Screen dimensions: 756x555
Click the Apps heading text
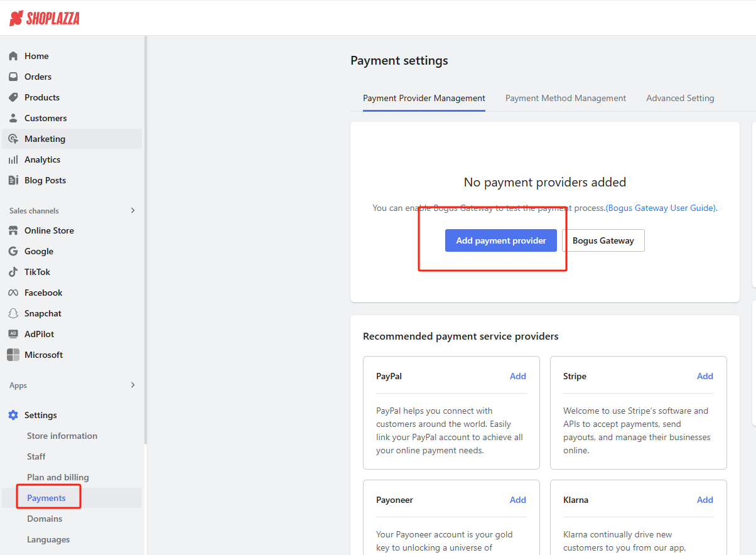click(x=18, y=385)
